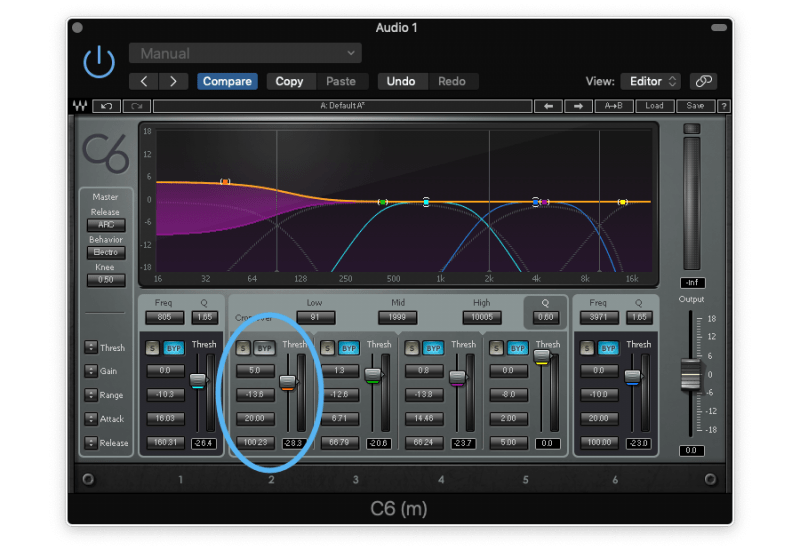800x550 pixels.
Task: Toggle the Compare button
Action: pos(228,82)
